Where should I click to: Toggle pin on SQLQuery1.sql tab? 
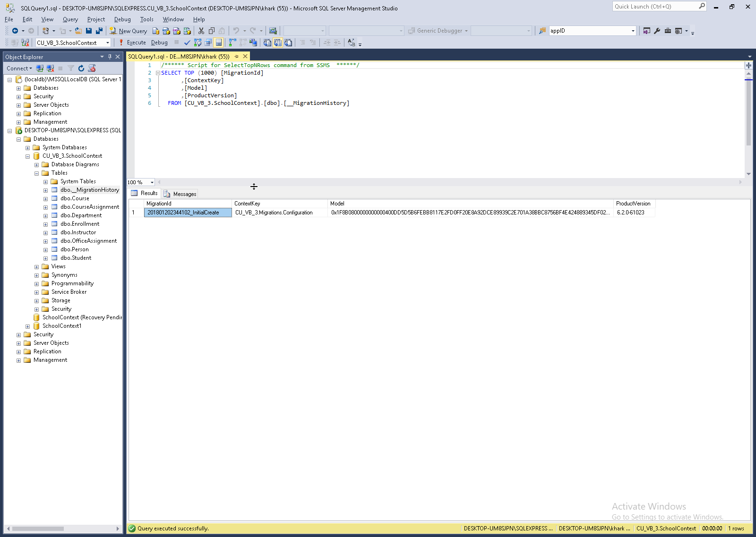tap(236, 56)
